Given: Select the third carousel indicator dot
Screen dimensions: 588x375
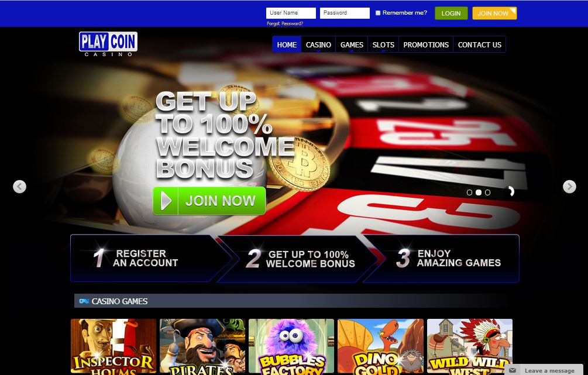Looking at the screenshot, I should 487,192.
